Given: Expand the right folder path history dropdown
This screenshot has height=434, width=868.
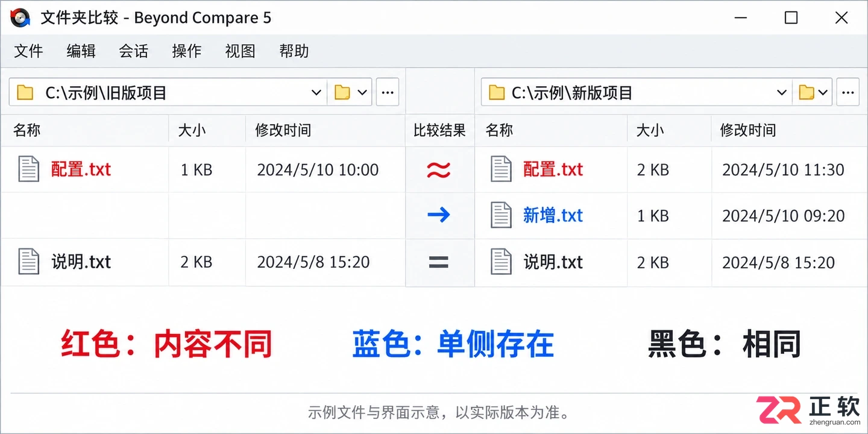Looking at the screenshot, I should pyautogui.click(x=782, y=93).
